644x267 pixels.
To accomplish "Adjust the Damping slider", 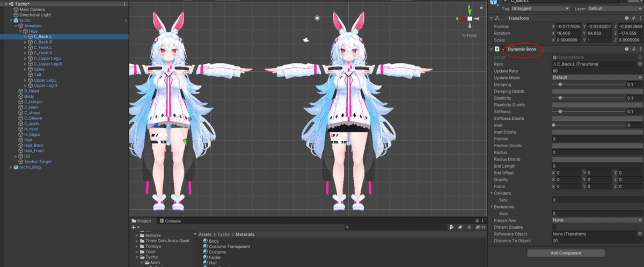I will (588, 84).
